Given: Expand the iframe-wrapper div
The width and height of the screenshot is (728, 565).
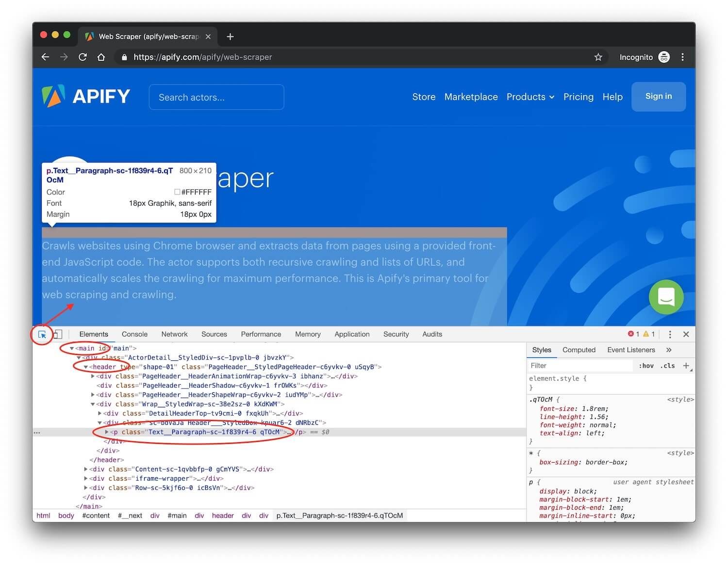Looking at the screenshot, I should (x=86, y=479).
